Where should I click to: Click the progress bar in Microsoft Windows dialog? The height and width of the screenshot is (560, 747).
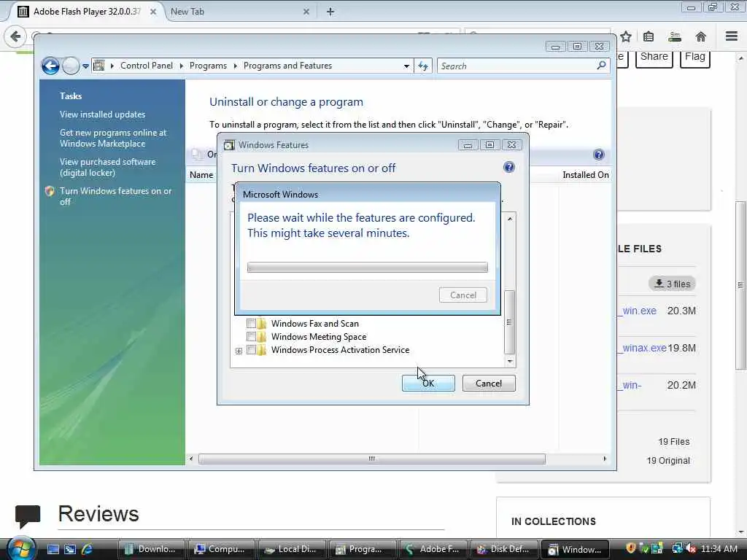point(368,267)
